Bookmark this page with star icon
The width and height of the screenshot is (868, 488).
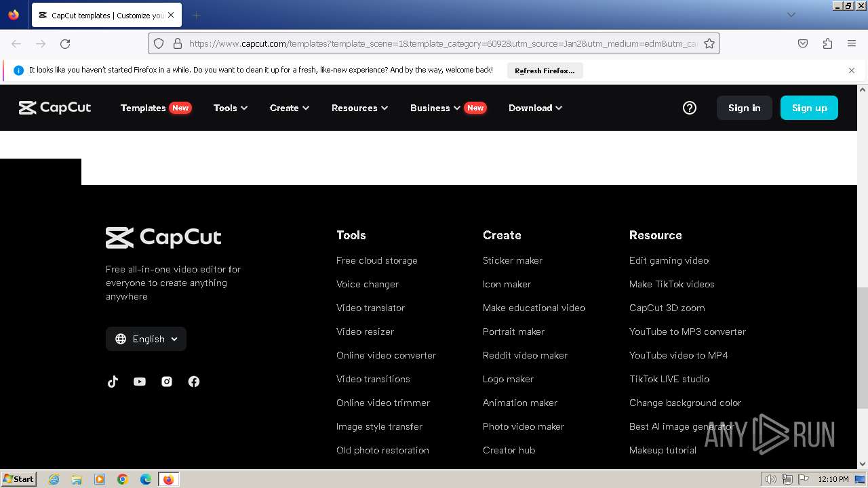[709, 43]
